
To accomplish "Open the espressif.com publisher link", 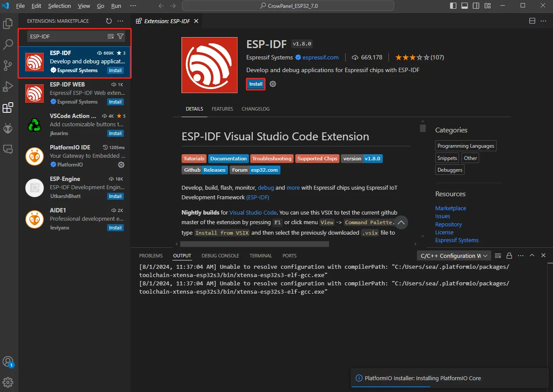I will pos(321,57).
